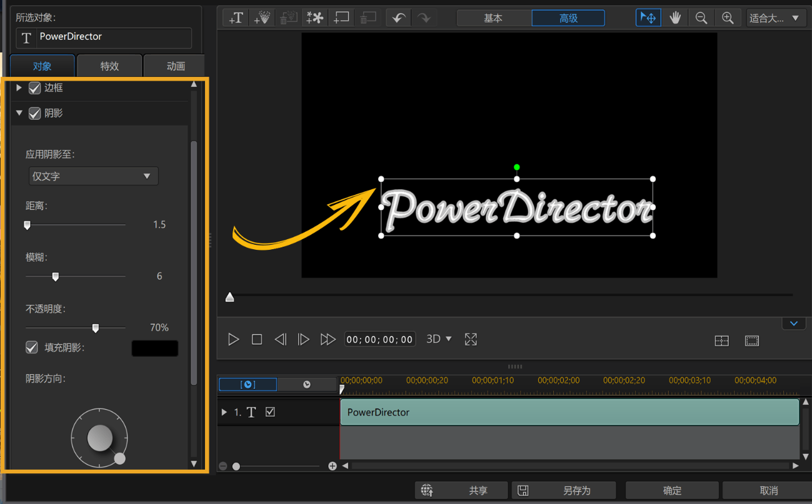Click the Insert Particle icon
The height and width of the screenshot is (504, 812).
point(263,18)
